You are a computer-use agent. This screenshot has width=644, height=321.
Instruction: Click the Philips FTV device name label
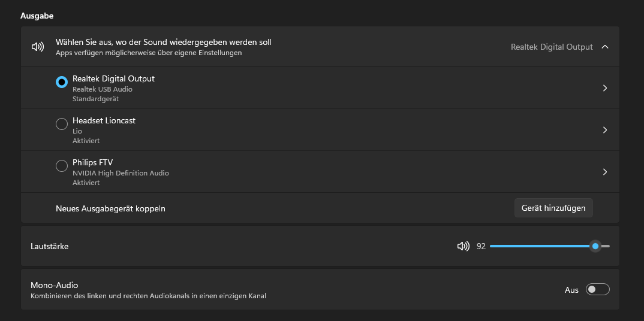click(x=92, y=162)
